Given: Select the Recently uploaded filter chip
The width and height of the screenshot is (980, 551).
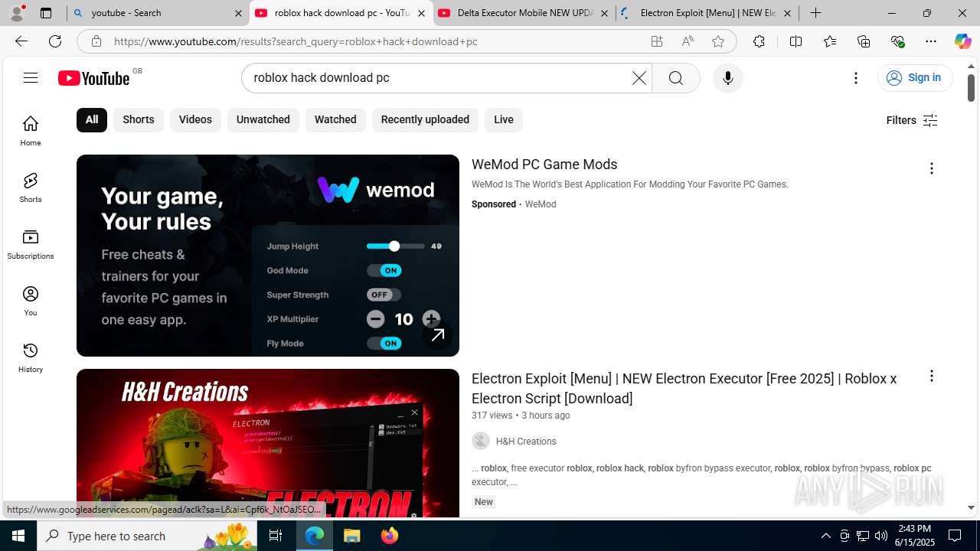Looking at the screenshot, I should (425, 119).
